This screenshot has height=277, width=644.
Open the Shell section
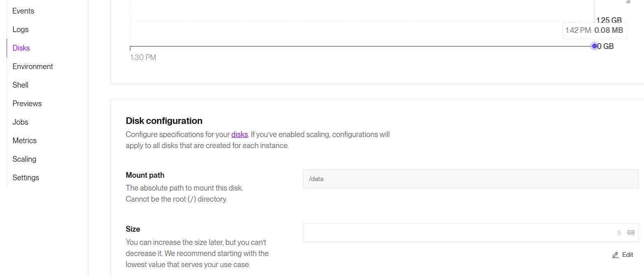pyautogui.click(x=20, y=85)
